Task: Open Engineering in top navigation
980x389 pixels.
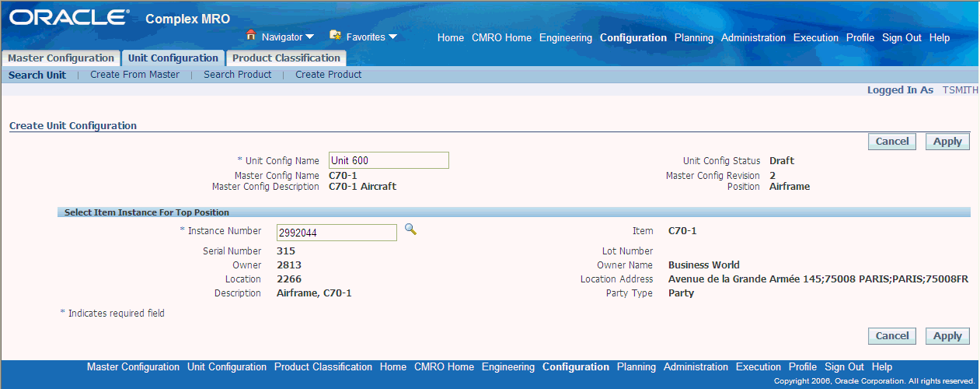Action: coord(566,37)
